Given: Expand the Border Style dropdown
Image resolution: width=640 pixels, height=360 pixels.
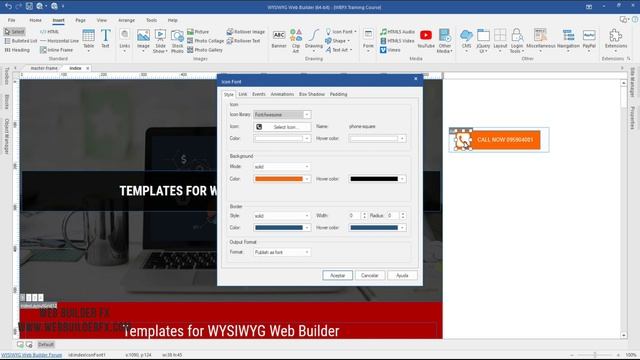Looking at the screenshot, I should click(x=307, y=216).
